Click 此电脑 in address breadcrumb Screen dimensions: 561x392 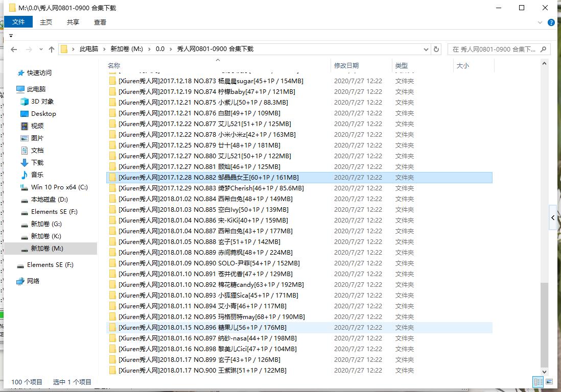[89, 49]
